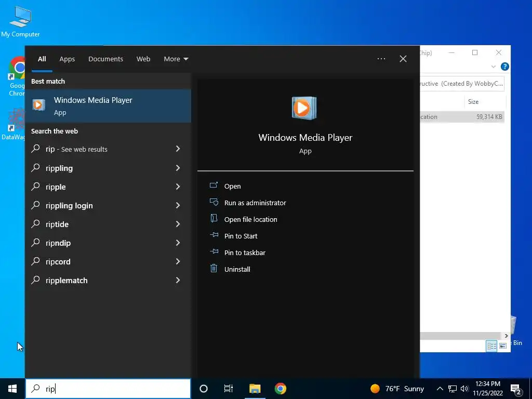
Task: Launch File Explorer from taskbar
Action: (255, 389)
